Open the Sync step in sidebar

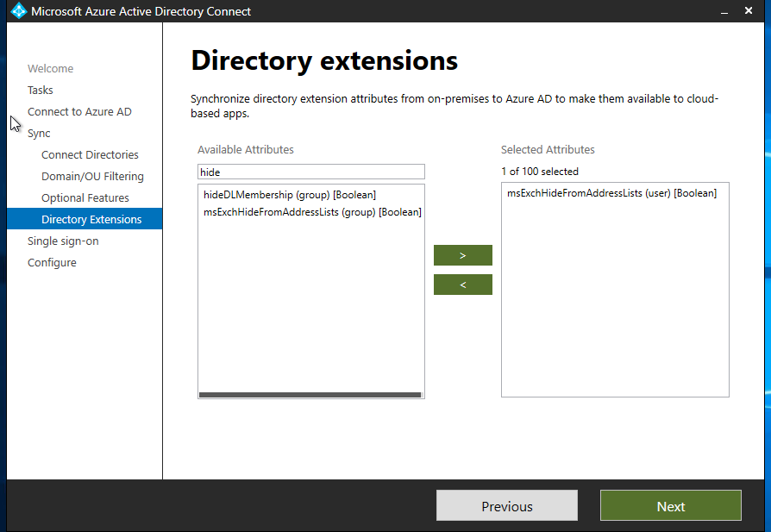point(39,134)
